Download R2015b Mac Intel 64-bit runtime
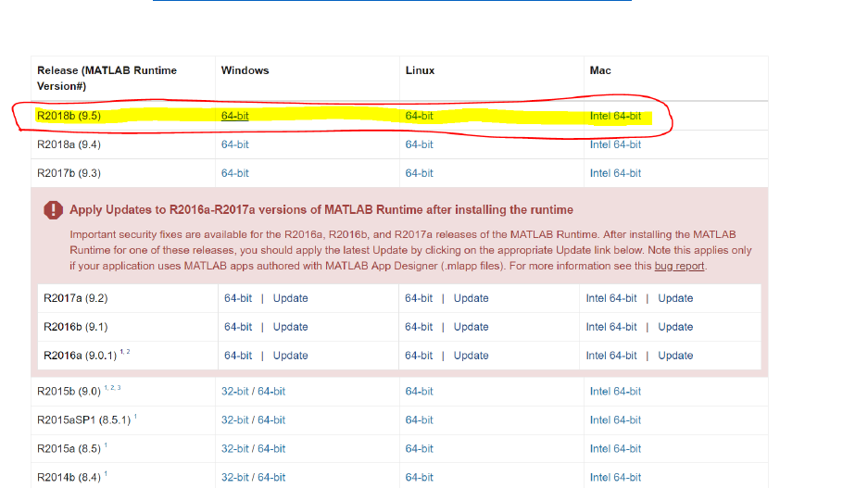Screen dimensions: 868x488 pyautogui.click(x=615, y=391)
